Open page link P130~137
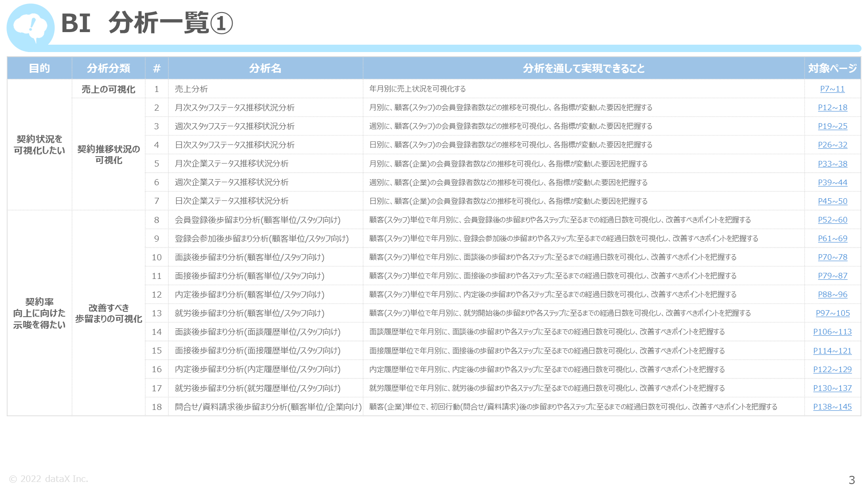Screen dimensions: 868x488 pos(832,388)
